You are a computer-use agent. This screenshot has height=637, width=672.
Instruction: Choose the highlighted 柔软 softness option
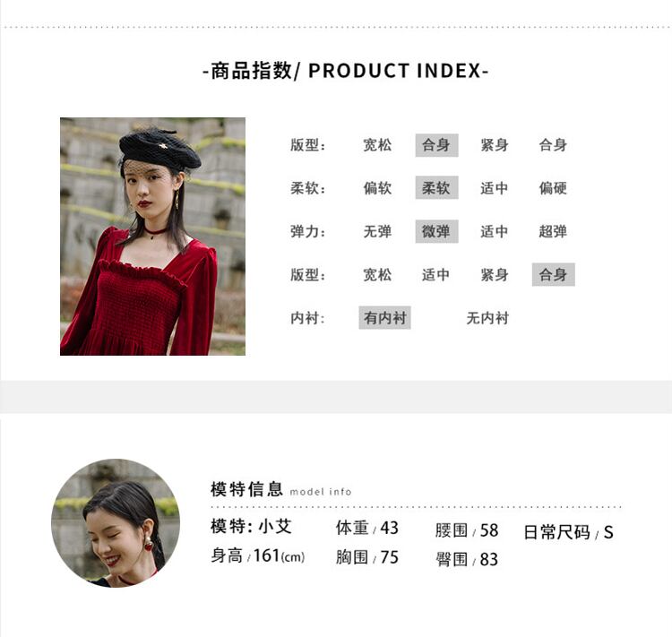click(436, 188)
